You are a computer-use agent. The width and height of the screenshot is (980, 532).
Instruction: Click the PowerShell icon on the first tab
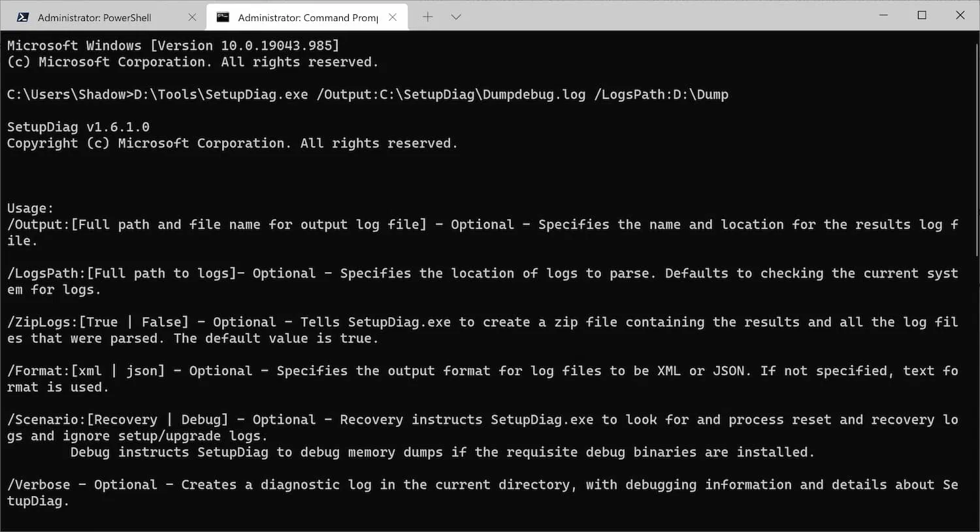pos(23,18)
